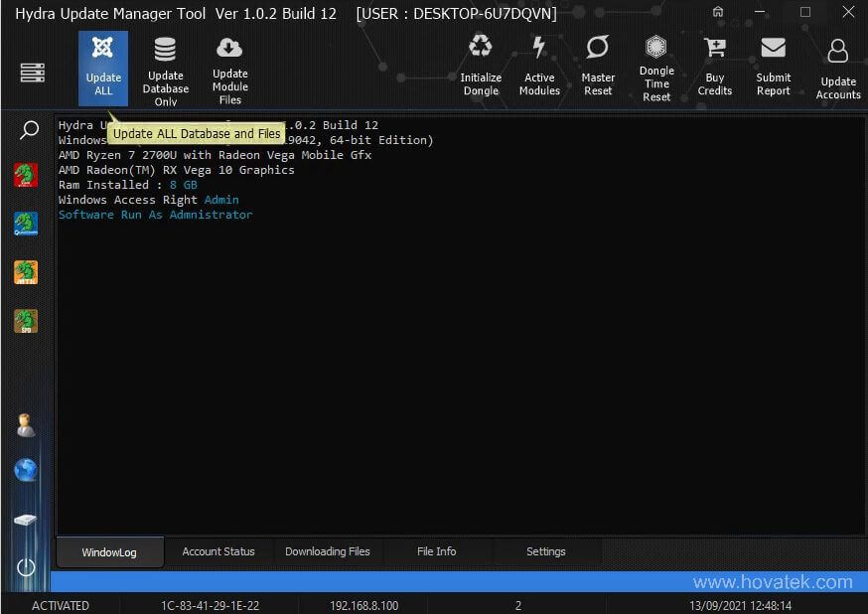The width and height of the screenshot is (868, 614).
Task: Click the Initialize Dongle icon
Action: pos(481,60)
